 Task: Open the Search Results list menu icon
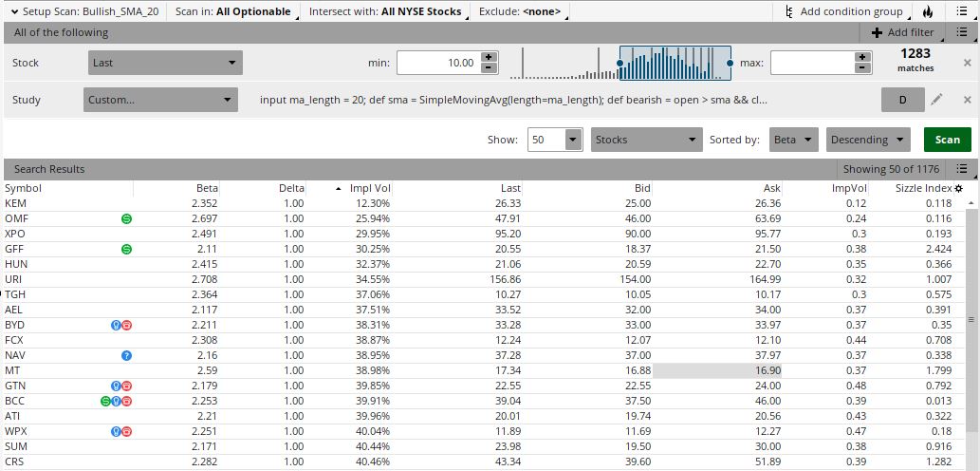pyautogui.click(x=962, y=169)
